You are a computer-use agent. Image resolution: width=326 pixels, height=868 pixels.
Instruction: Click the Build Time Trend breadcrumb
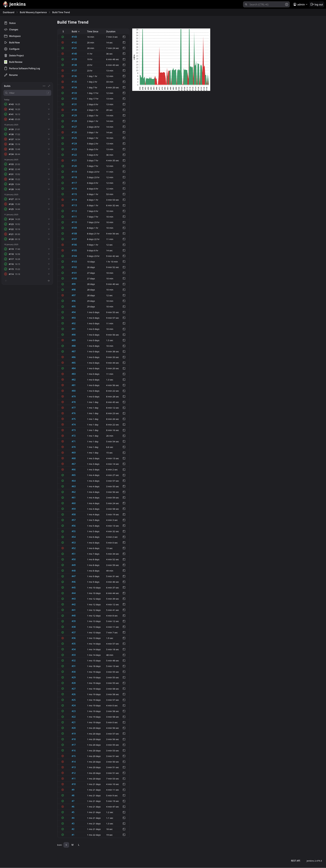coord(61,12)
